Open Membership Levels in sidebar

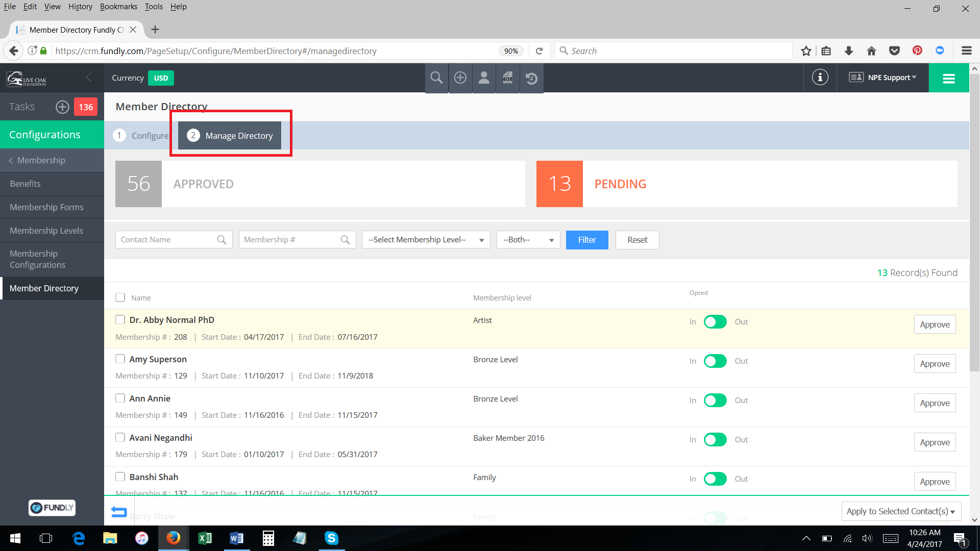click(x=52, y=231)
